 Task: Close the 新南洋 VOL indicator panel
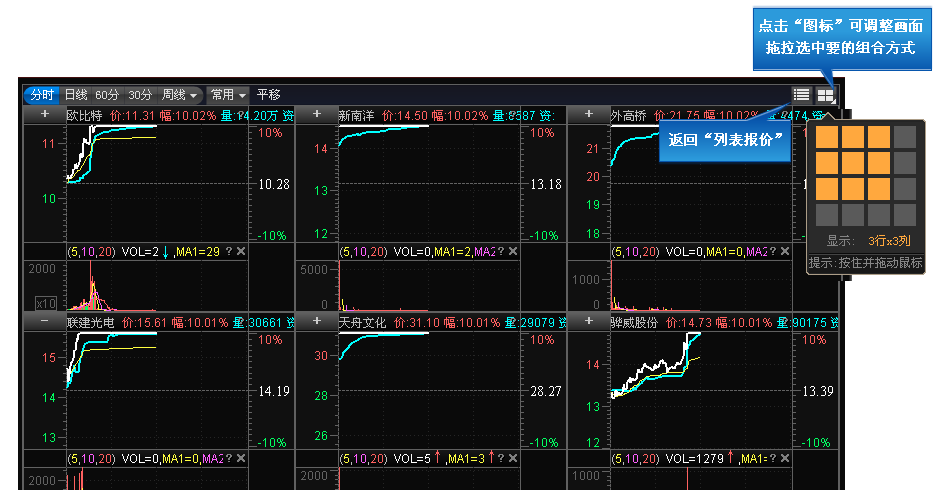click(x=513, y=251)
